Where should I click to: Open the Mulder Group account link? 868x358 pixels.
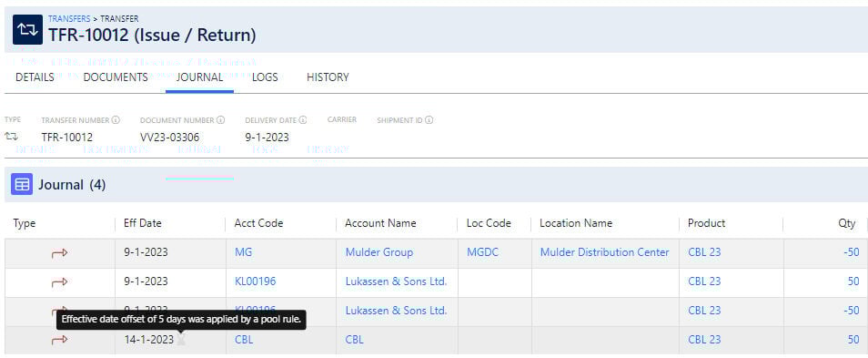(379, 252)
